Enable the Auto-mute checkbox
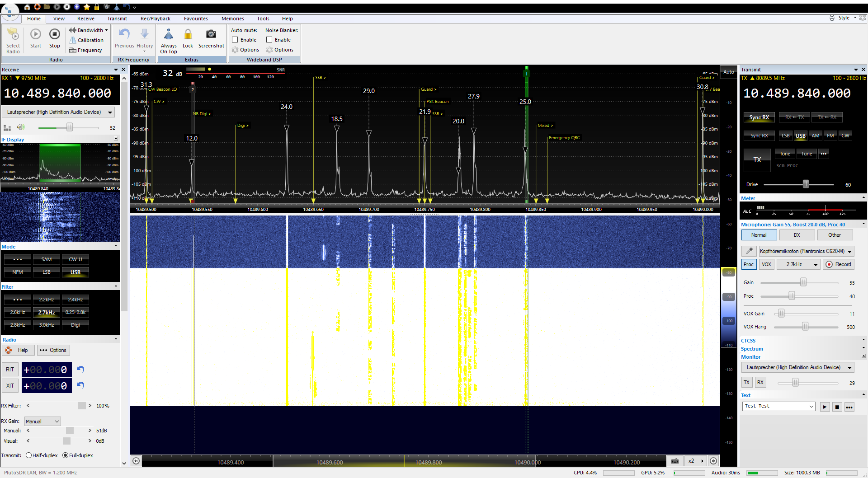Viewport: 868px width, 478px height. pos(235,40)
